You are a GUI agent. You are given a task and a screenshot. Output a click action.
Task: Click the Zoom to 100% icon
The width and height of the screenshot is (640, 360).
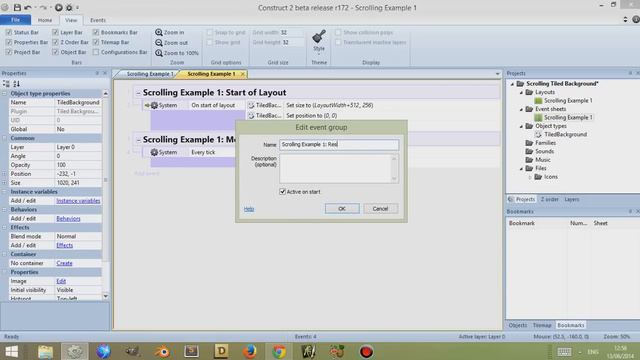pyautogui.click(x=159, y=53)
